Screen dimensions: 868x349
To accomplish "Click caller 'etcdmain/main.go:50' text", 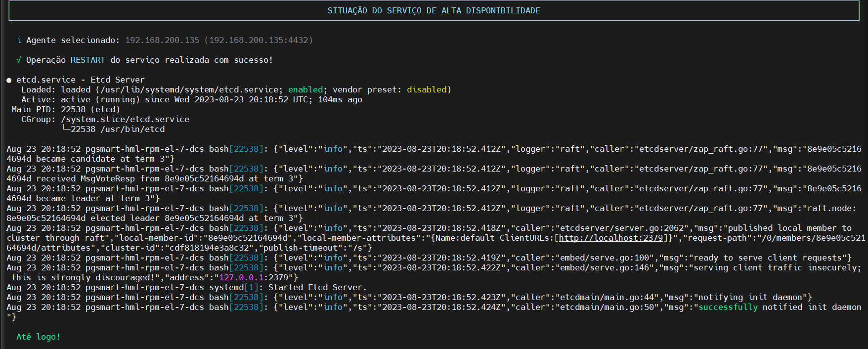I will 607,307.
